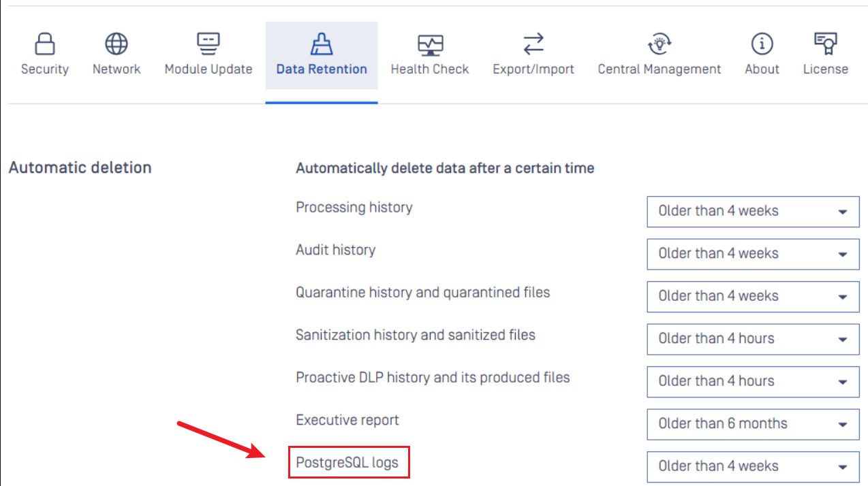Click the PostgreSQL logs label

pyautogui.click(x=347, y=463)
